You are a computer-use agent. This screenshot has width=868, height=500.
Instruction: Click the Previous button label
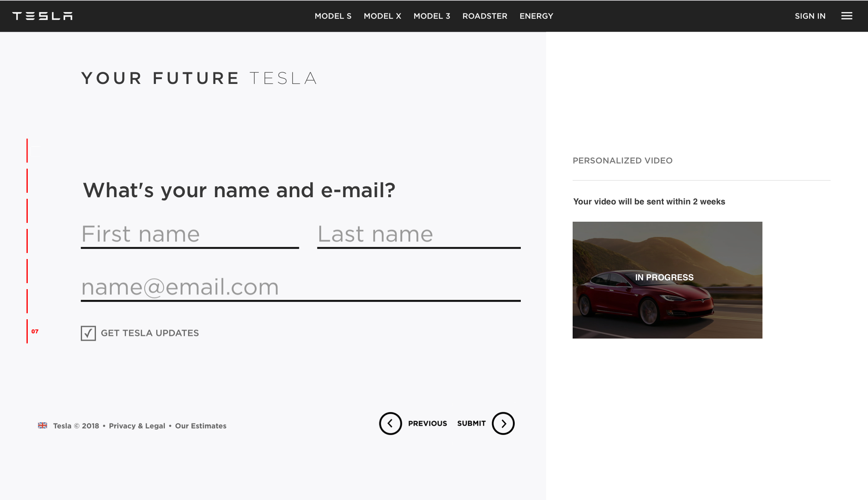tap(427, 423)
